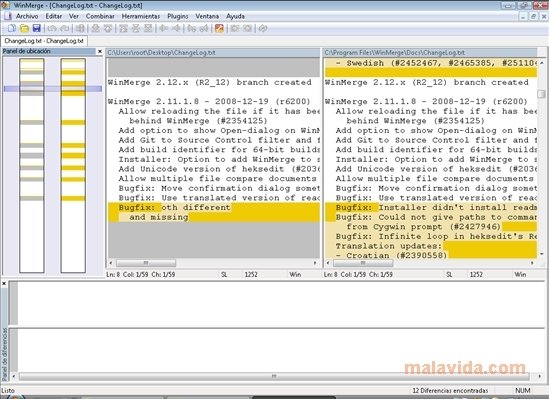The height and width of the screenshot is (399, 549).
Task: Open the Herramientas menu
Action: coord(141,16)
